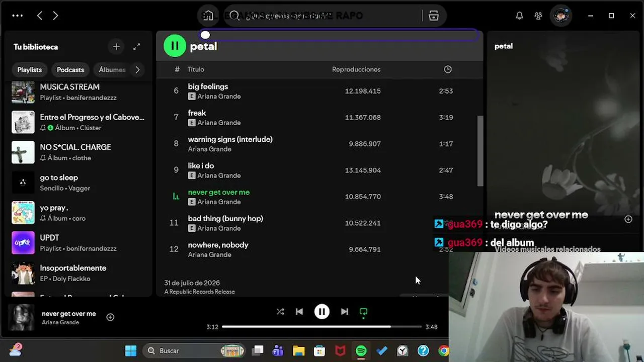Open yo pray . album
Screen dimensions: 644x362
pyautogui.click(x=78, y=213)
